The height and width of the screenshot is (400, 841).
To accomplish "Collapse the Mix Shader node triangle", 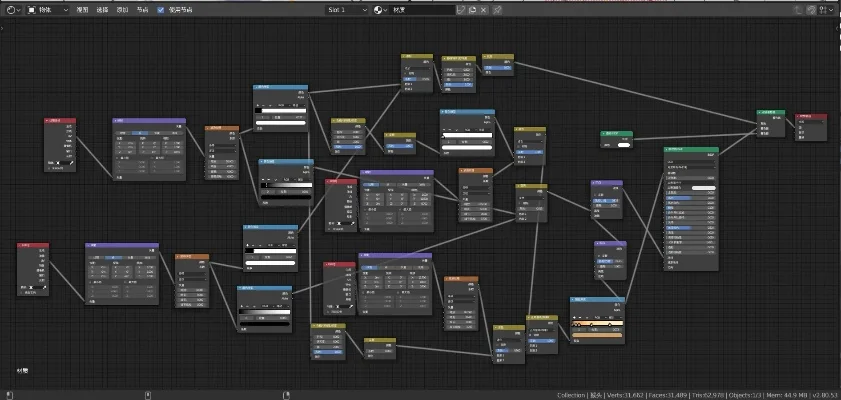I will pos(759,113).
